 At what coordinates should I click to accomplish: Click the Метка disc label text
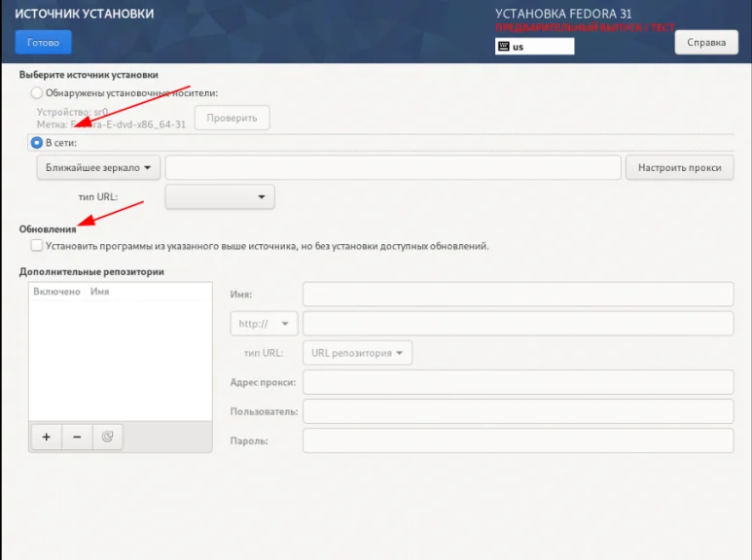pos(111,124)
